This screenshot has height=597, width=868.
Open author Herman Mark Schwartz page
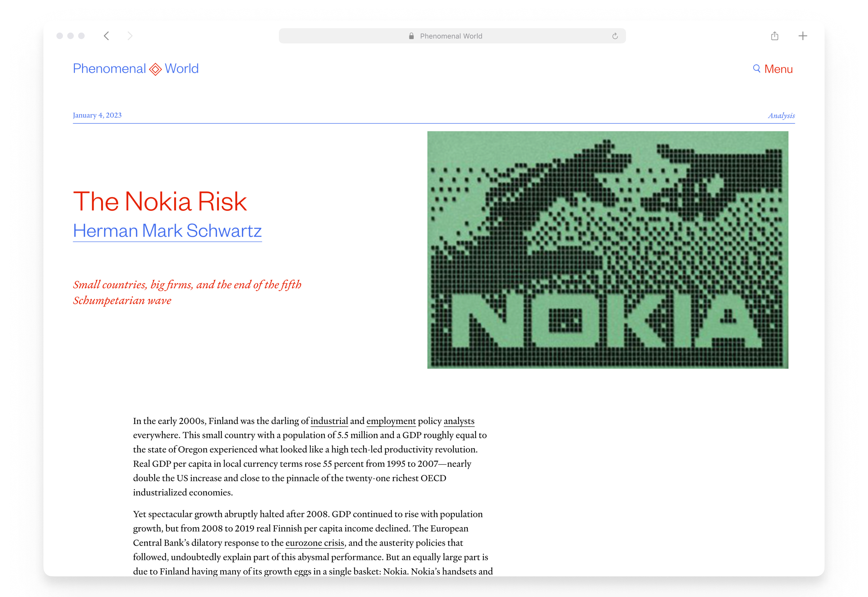tap(167, 231)
